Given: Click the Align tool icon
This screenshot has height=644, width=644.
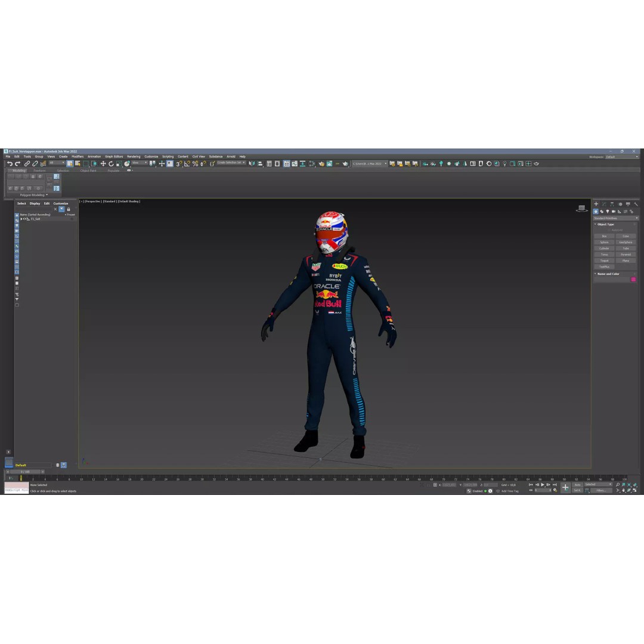Looking at the screenshot, I should [x=260, y=163].
